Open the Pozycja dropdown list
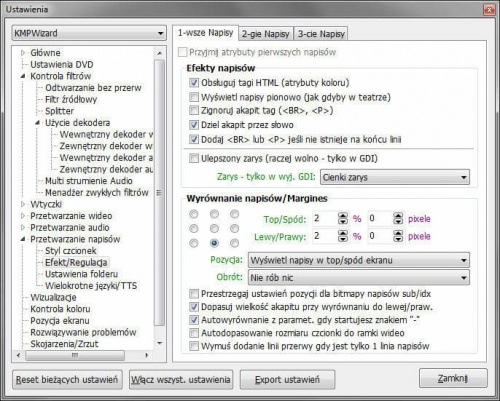500x401 pixels. click(x=359, y=260)
